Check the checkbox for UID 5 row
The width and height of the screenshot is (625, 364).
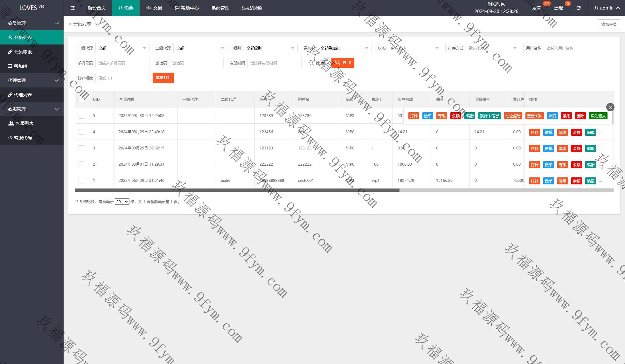click(81, 116)
